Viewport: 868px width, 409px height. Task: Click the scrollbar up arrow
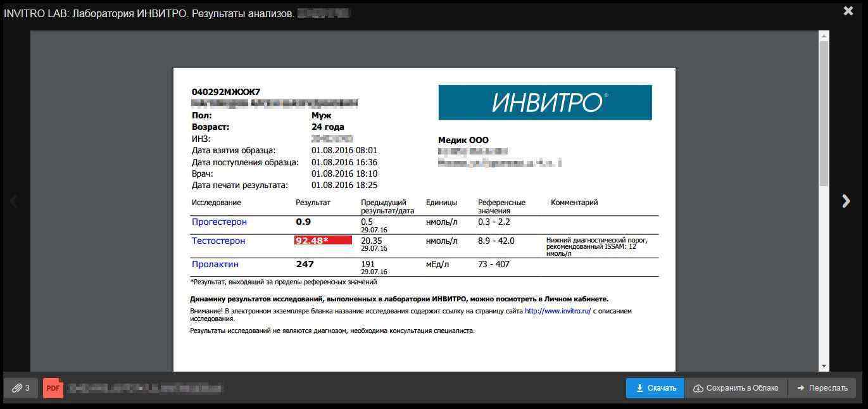(824, 36)
